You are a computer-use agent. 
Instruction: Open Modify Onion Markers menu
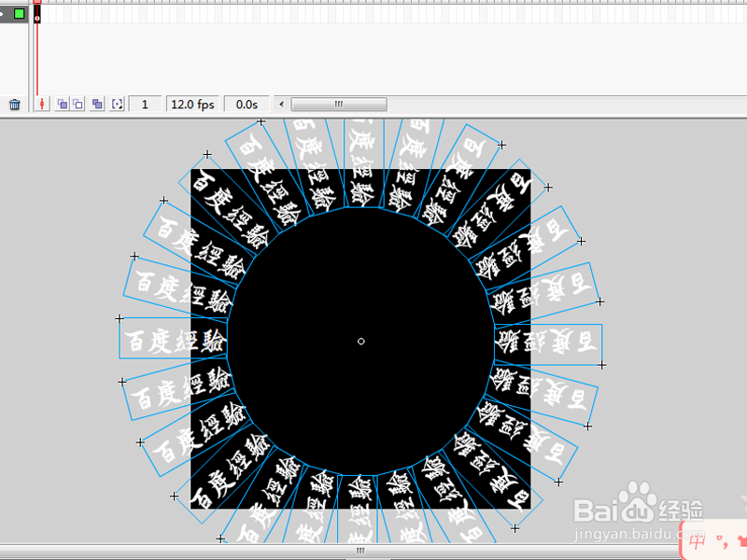coord(117,104)
